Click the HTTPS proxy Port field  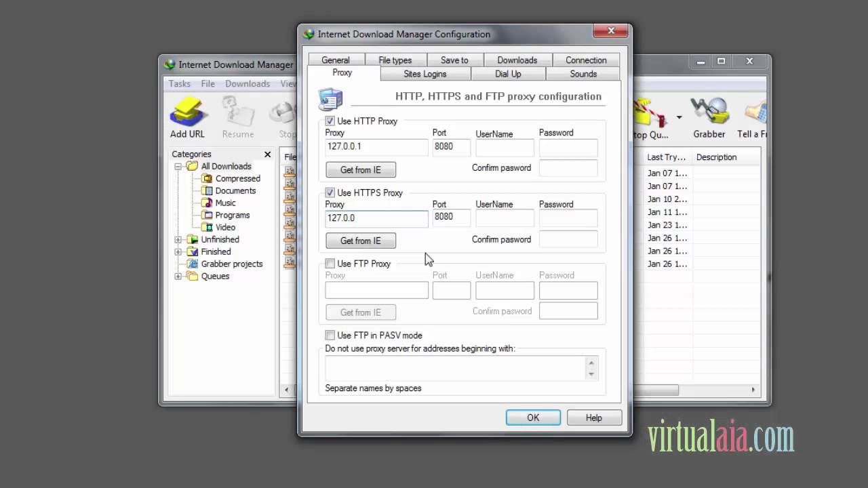(452, 218)
